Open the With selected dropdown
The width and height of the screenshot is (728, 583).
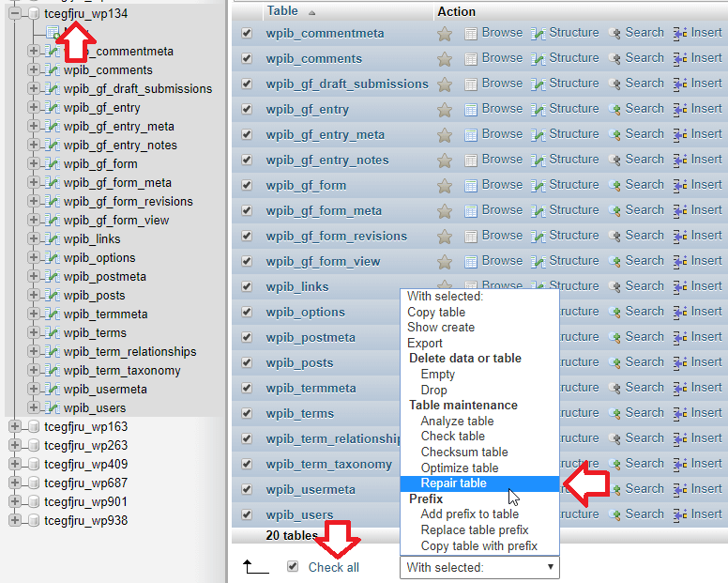479,567
